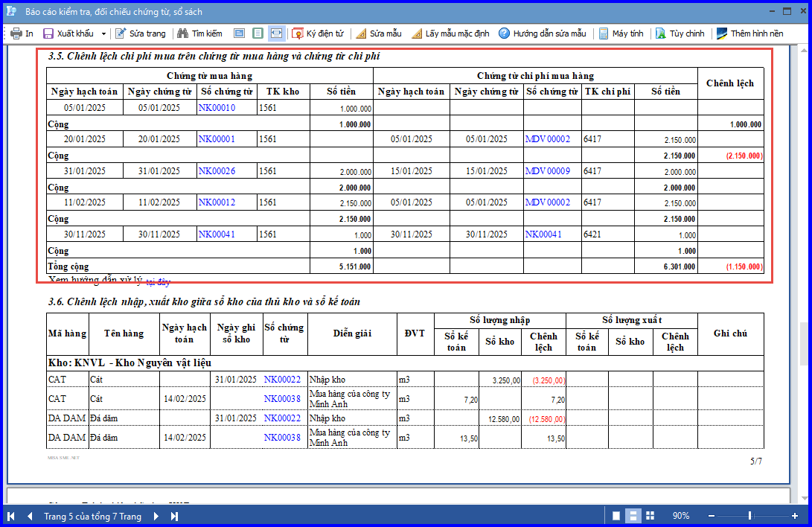Open voucher link NK00010
This screenshot has height=527, width=812.
[217, 108]
